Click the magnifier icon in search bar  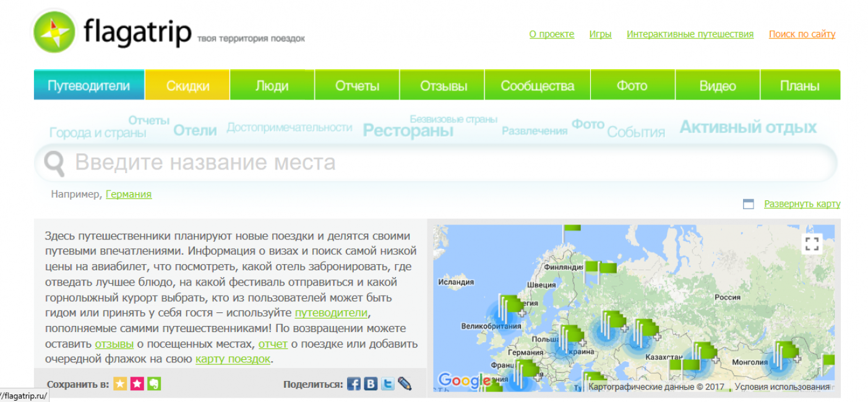tap(54, 163)
